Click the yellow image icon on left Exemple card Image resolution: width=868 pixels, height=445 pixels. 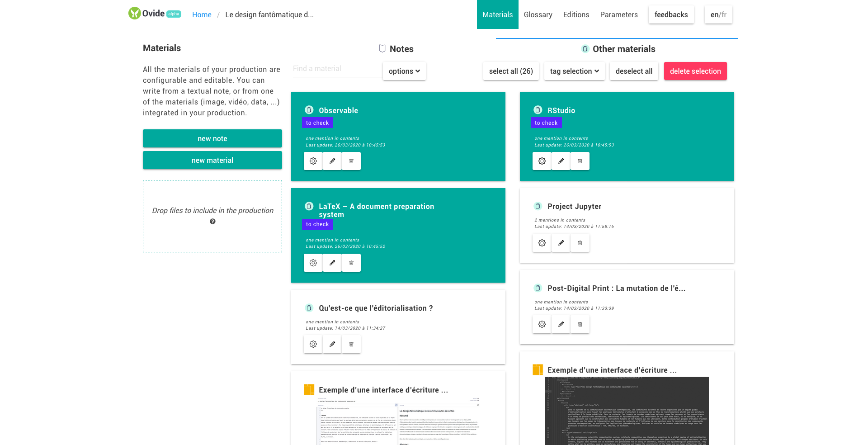(309, 389)
